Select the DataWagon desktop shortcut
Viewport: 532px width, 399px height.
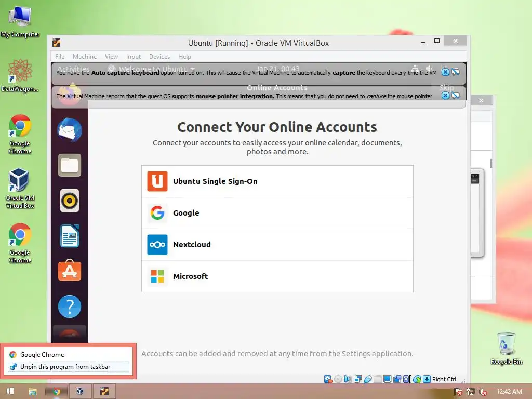pos(20,75)
